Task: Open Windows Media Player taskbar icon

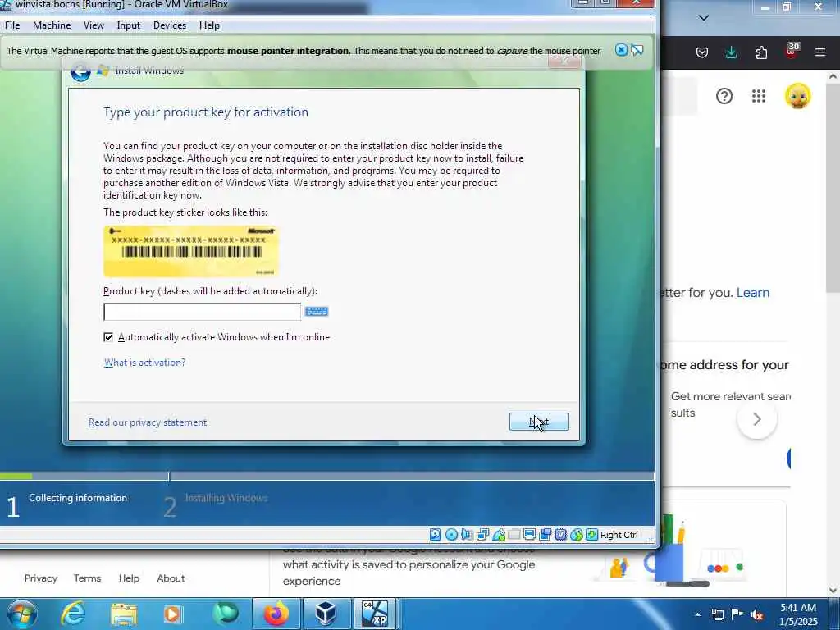Action: pyautogui.click(x=172, y=614)
